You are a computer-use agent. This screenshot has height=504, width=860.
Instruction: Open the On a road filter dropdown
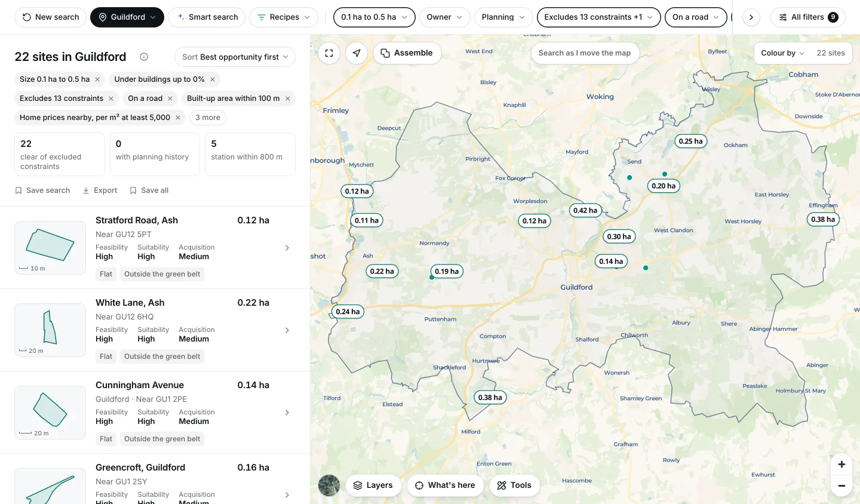[696, 17]
